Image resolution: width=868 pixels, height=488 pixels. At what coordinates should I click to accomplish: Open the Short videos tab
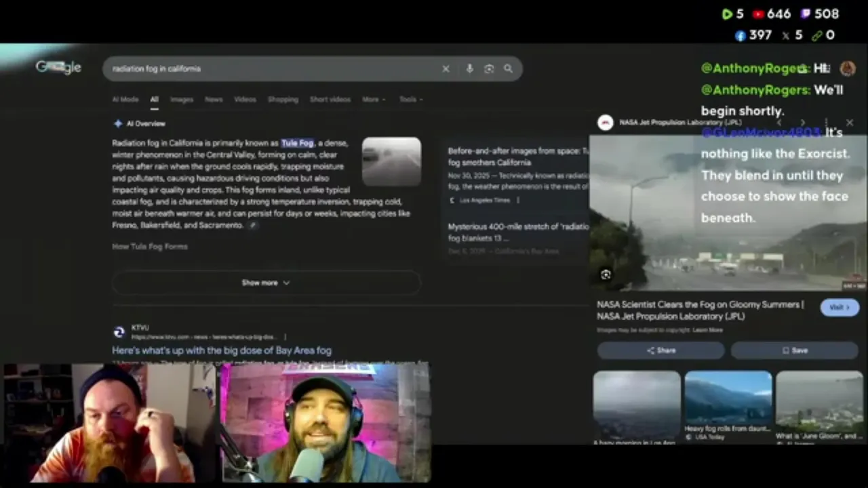[x=330, y=99]
